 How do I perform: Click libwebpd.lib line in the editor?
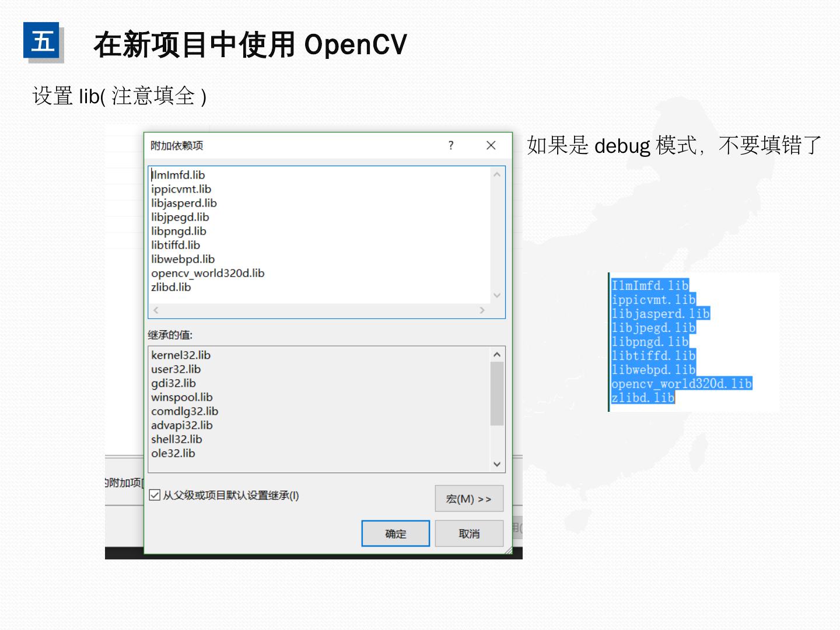(183, 259)
